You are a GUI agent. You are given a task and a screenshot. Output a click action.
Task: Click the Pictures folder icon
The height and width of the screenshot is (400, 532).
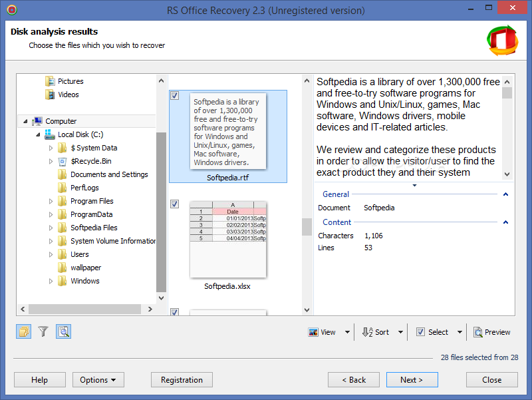49,81
